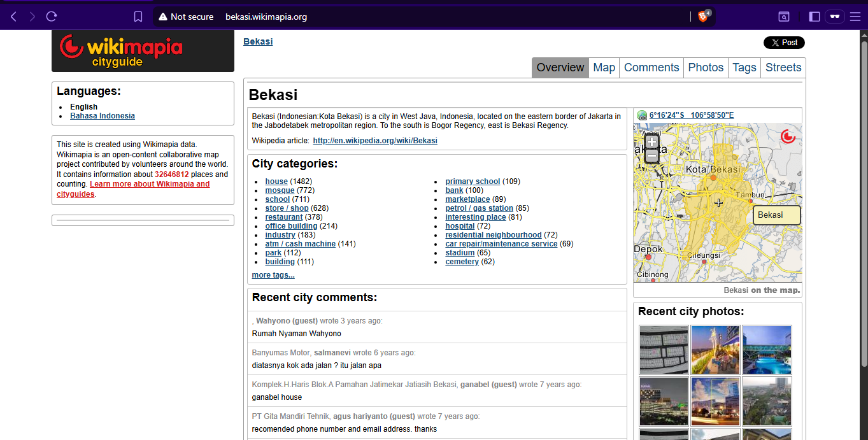Open the aerial green city photo thumbnail
The image size is (868, 440).
click(x=767, y=401)
